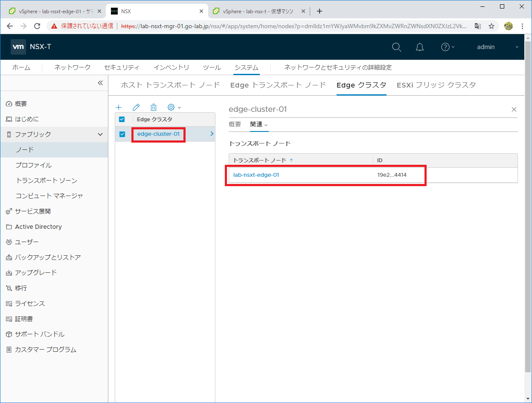The width and height of the screenshot is (532, 403).
Task: Open ネットワークとセキュリティの詳細設定
Action: click(338, 67)
